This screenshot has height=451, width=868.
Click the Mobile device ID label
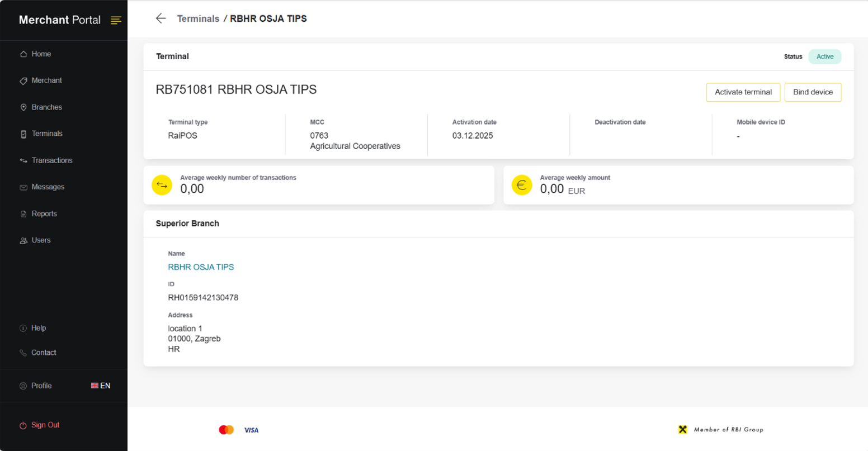pyautogui.click(x=761, y=122)
